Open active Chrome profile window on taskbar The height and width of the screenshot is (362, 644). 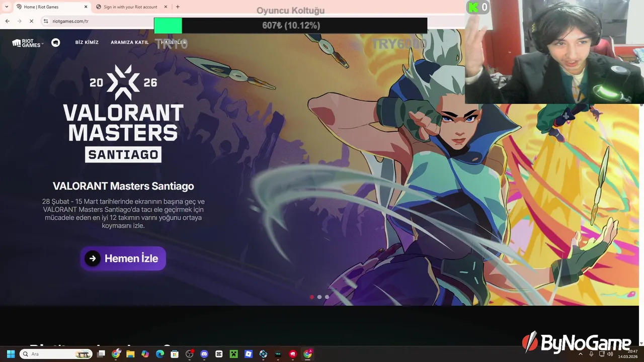(307, 354)
